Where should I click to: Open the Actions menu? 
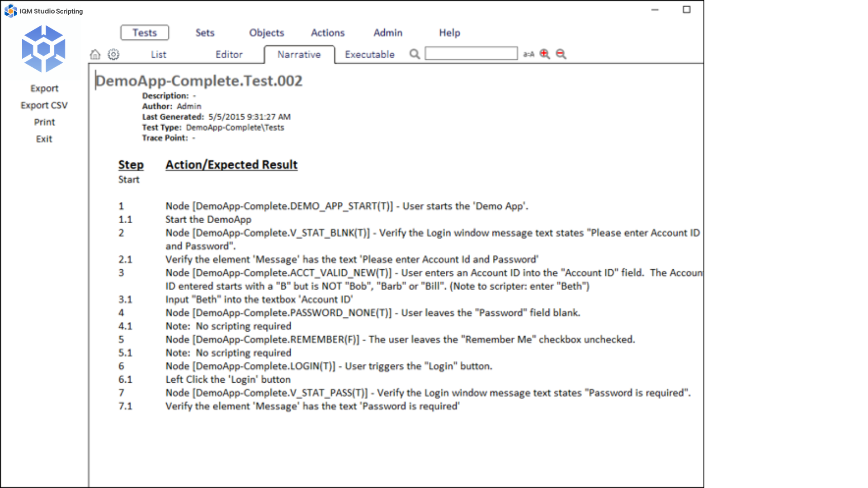328,33
